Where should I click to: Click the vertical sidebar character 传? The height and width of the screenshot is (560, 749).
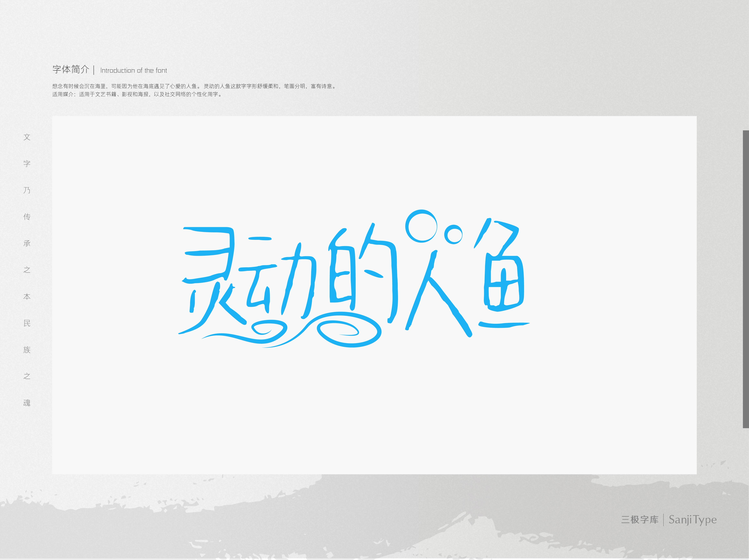27,217
